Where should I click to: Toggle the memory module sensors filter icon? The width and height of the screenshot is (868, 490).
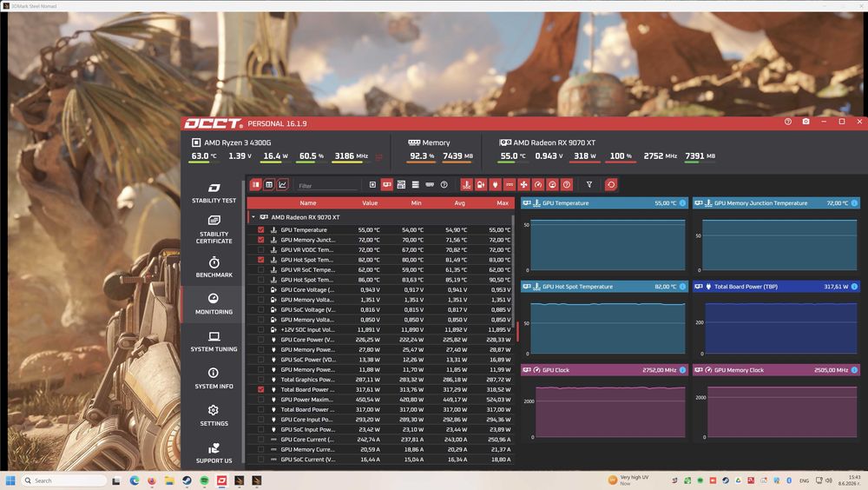[x=430, y=184]
